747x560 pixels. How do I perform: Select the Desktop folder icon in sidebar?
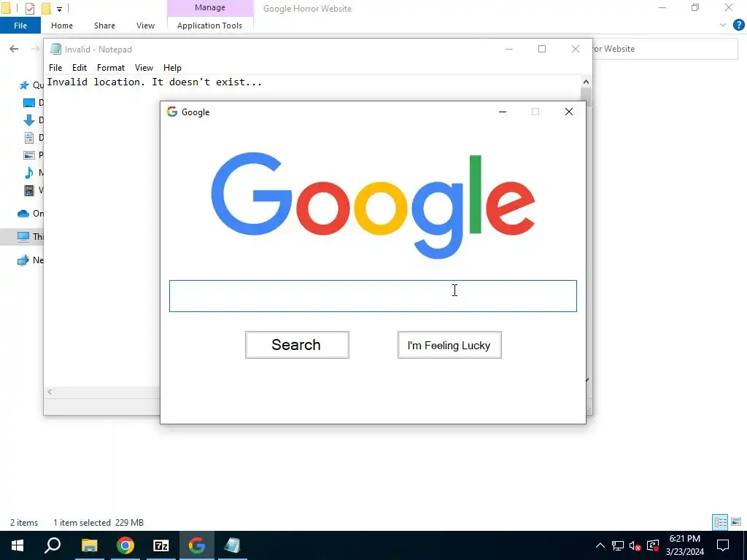[29, 102]
